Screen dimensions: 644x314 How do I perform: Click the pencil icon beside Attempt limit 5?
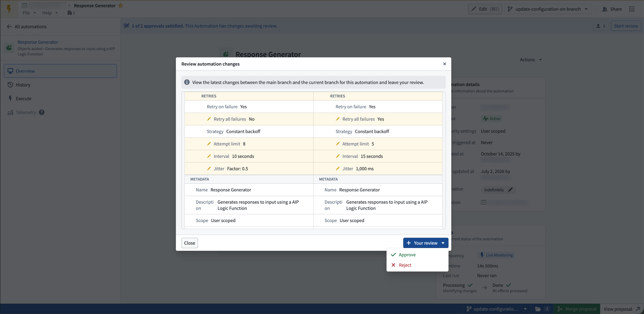pyautogui.click(x=338, y=144)
